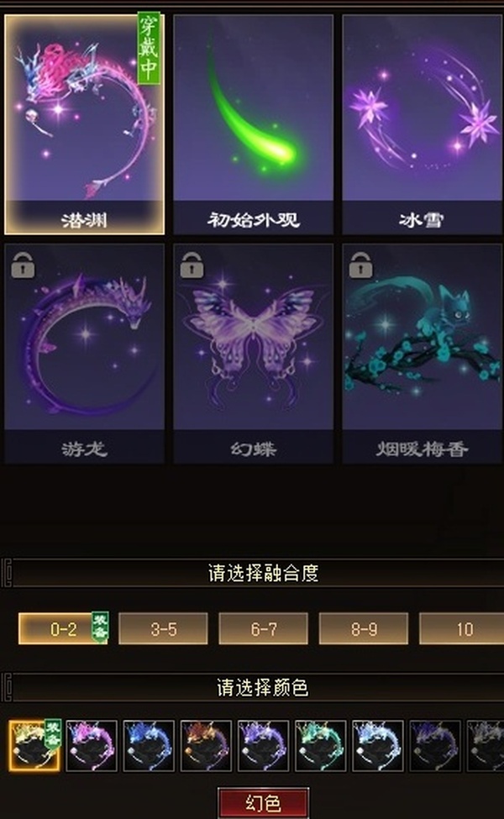Click the lock icon on 幻蝶 card
Screen dimensions: 504x819
tap(192, 265)
